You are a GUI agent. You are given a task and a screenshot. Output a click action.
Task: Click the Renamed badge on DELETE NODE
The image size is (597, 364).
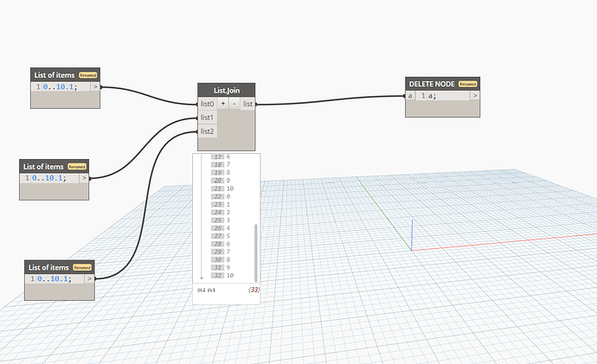(467, 84)
